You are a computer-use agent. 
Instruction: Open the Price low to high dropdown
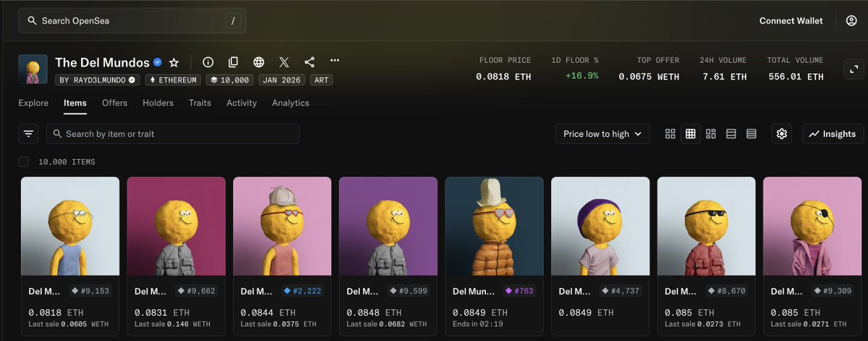coord(602,134)
